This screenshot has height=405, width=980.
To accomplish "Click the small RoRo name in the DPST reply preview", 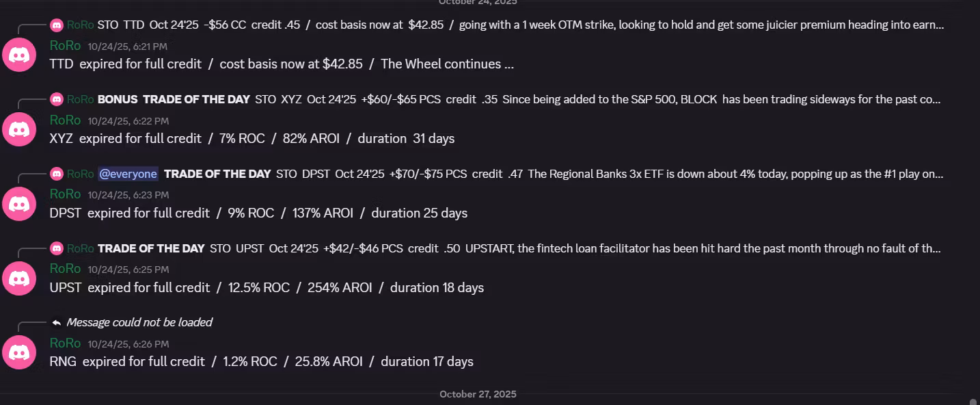I will coord(81,174).
